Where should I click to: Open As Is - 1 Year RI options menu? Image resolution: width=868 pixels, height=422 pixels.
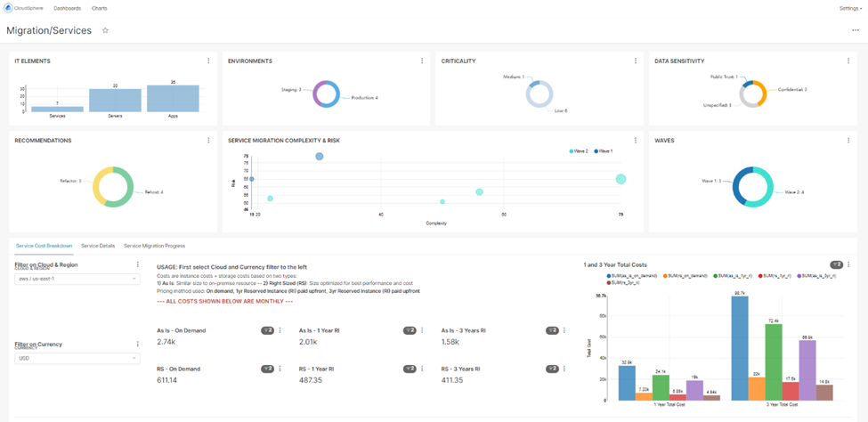click(422, 330)
